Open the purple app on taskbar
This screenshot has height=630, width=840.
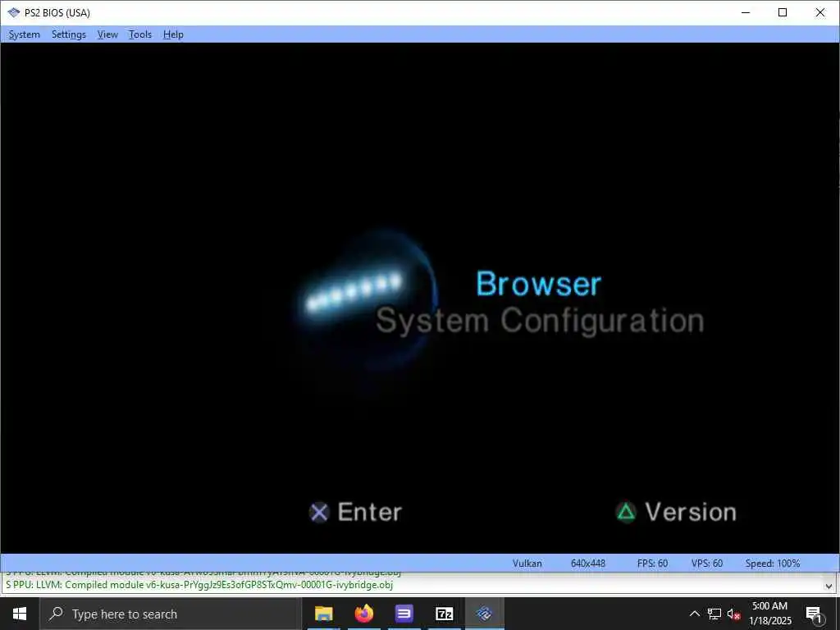coord(404,614)
